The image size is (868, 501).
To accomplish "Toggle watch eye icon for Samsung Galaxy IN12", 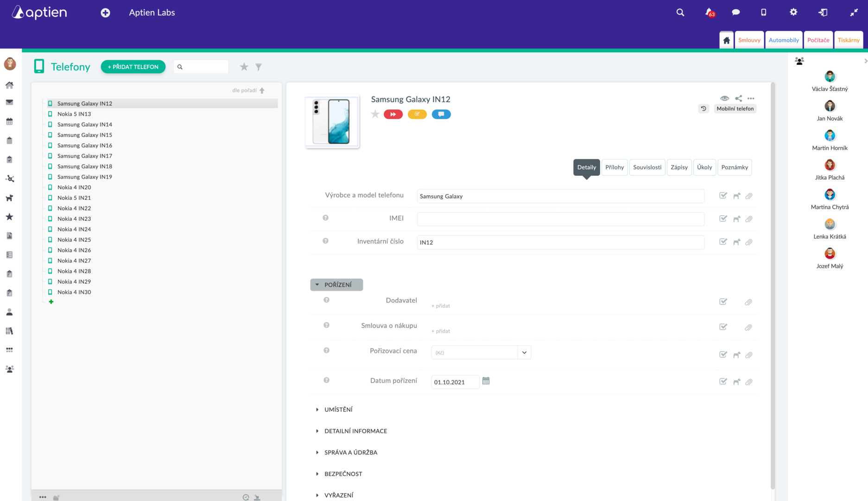I will tap(724, 98).
